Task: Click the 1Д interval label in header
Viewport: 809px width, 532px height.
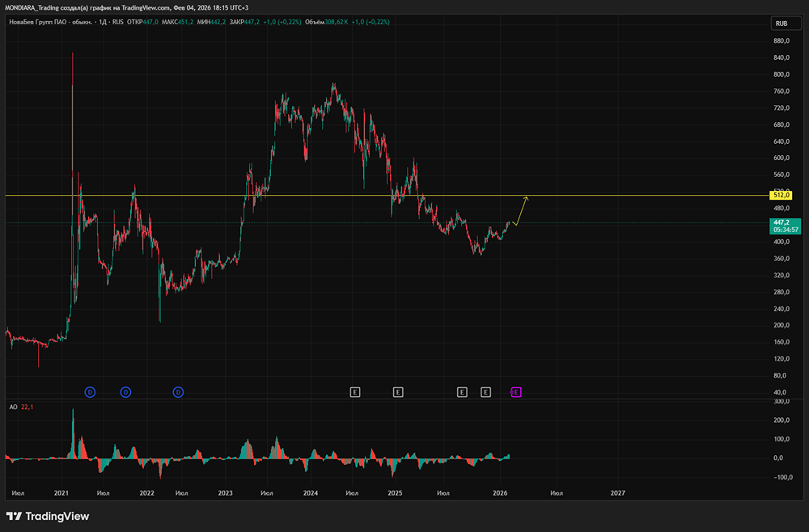Action: (104, 22)
